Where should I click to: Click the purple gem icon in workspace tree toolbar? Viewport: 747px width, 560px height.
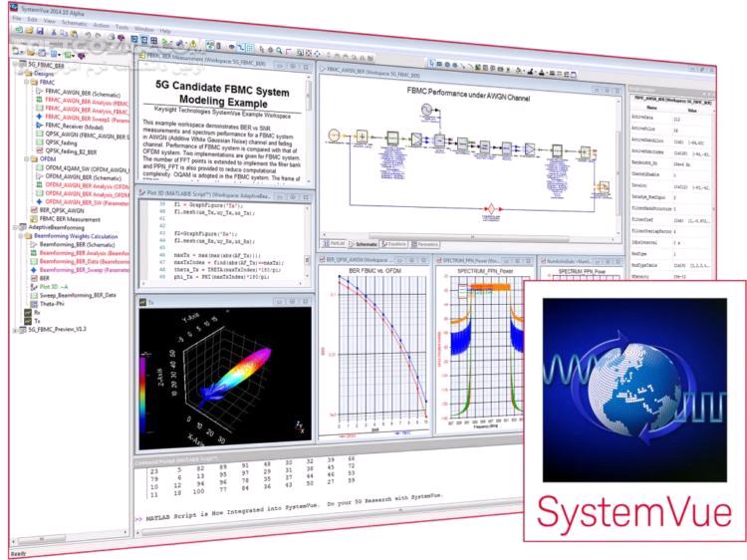pyautogui.click(x=82, y=56)
